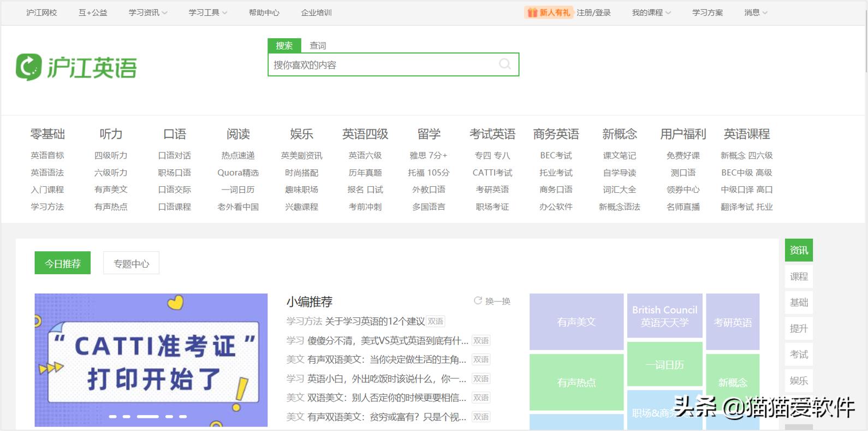
Task: Select 基础 in side navigation
Action: [799, 302]
